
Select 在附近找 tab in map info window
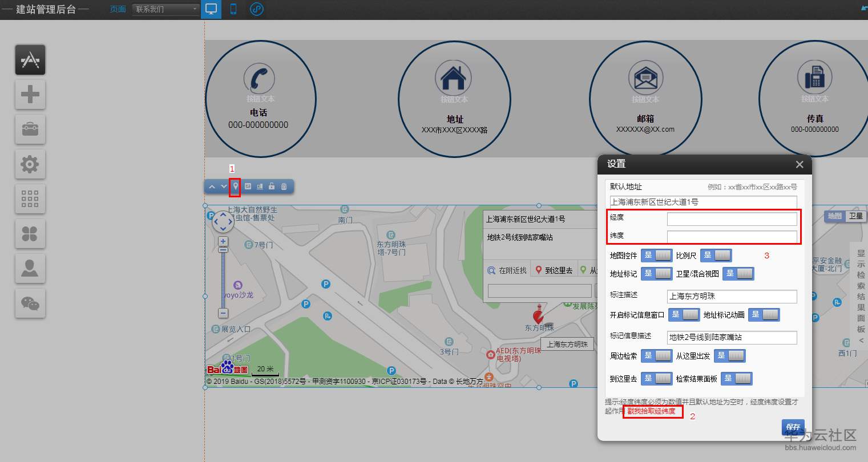click(507, 270)
